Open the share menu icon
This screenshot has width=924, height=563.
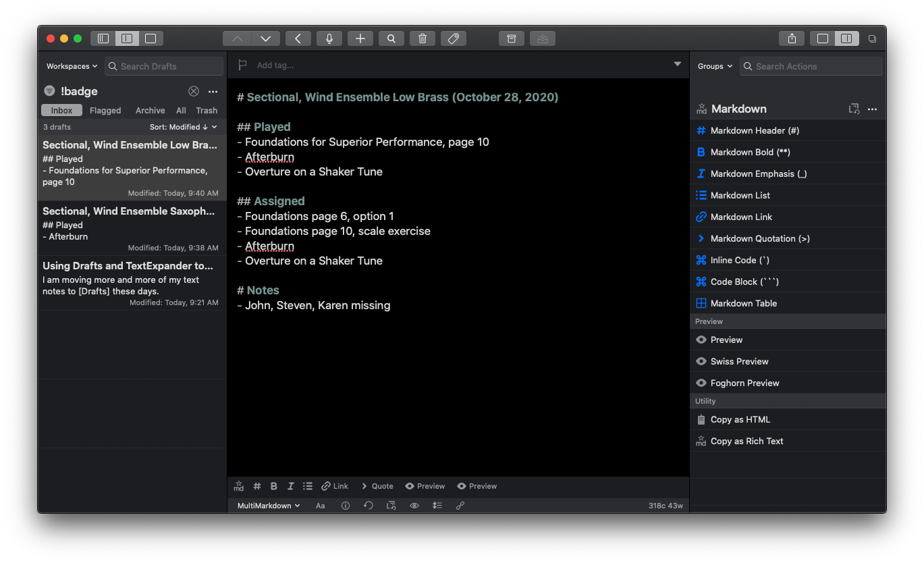[x=792, y=38]
